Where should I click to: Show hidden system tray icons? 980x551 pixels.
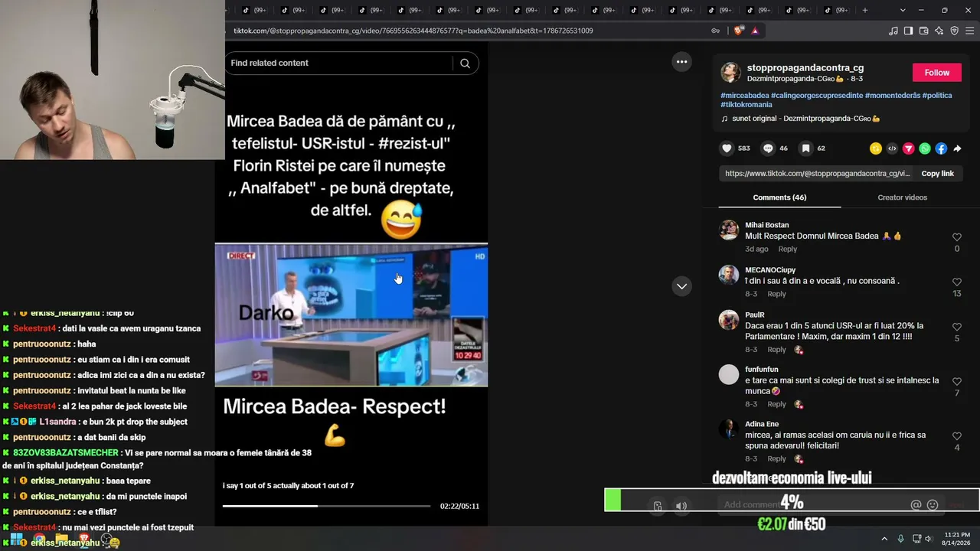(x=884, y=539)
